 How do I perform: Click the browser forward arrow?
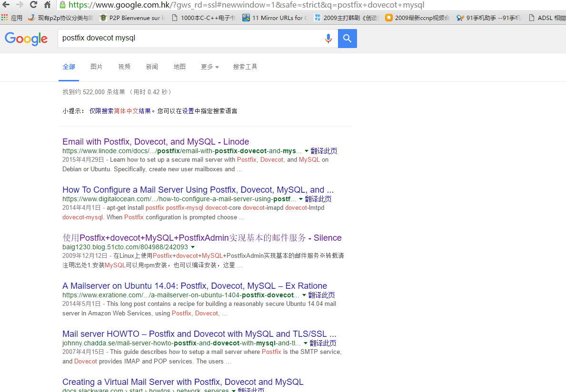tap(20, 5)
